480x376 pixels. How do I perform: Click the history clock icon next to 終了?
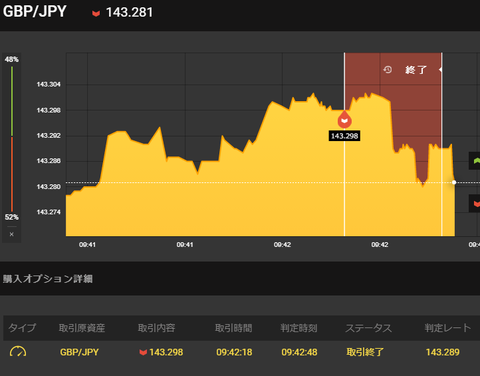click(x=388, y=70)
